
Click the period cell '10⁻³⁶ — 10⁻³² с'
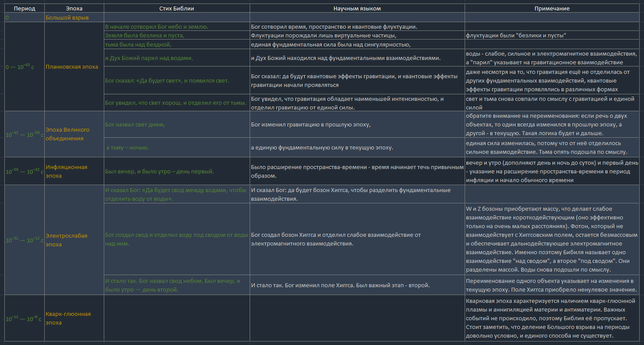coord(24,171)
